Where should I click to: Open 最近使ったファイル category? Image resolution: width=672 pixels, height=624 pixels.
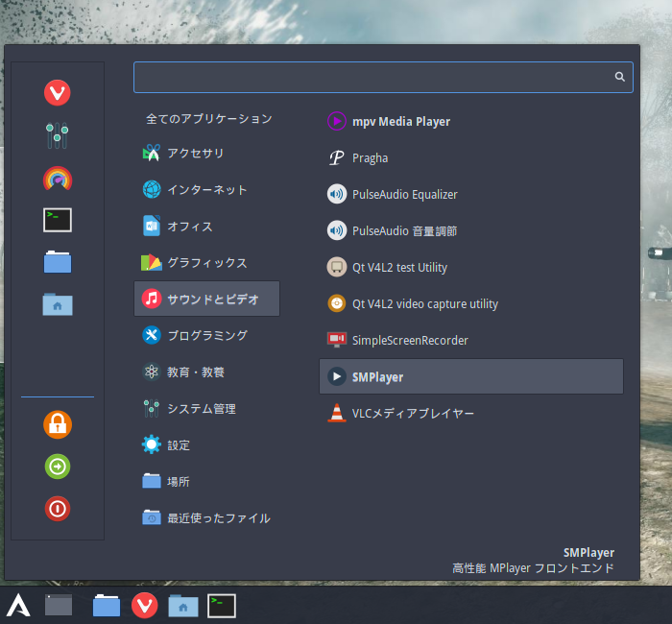[206, 517]
